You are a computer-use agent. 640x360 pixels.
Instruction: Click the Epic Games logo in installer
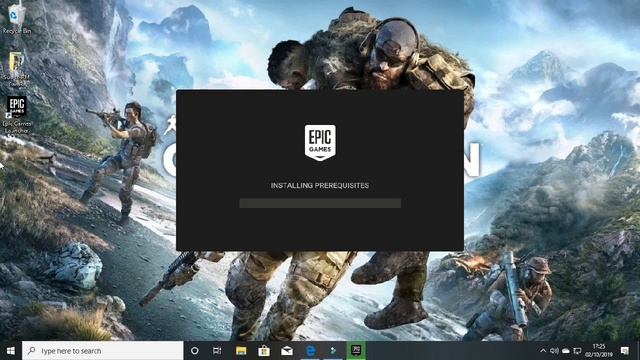[x=320, y=142]
